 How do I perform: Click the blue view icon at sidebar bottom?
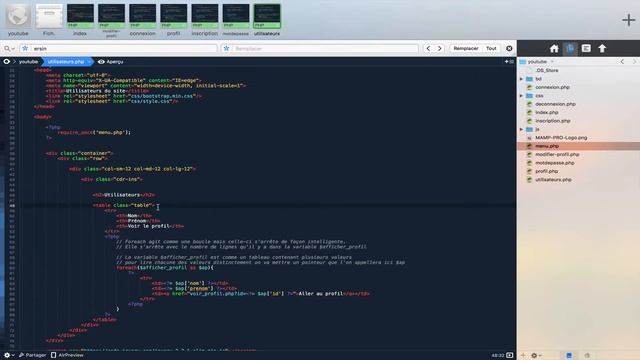tap(569, 356)
